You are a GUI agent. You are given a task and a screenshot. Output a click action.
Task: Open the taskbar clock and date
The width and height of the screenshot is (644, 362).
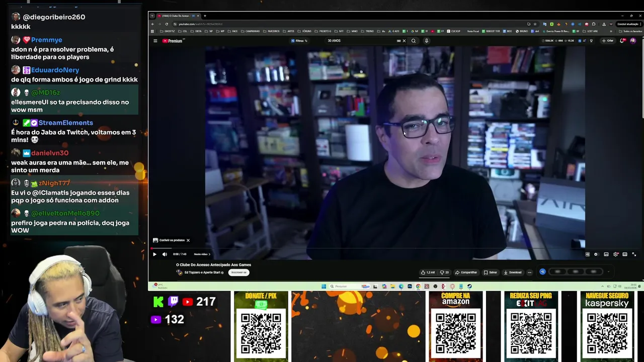pyautogui.click(x=630, y=286)
